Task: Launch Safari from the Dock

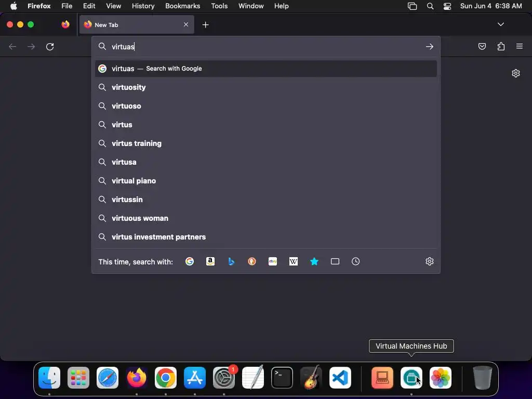Action: (108, 377)
